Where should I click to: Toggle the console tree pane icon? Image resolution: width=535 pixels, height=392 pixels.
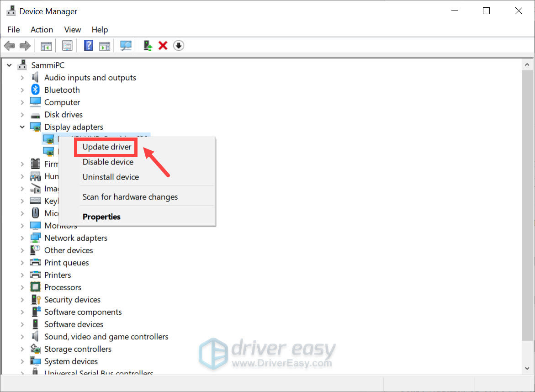pyautogui.click(x=46, y=46)
